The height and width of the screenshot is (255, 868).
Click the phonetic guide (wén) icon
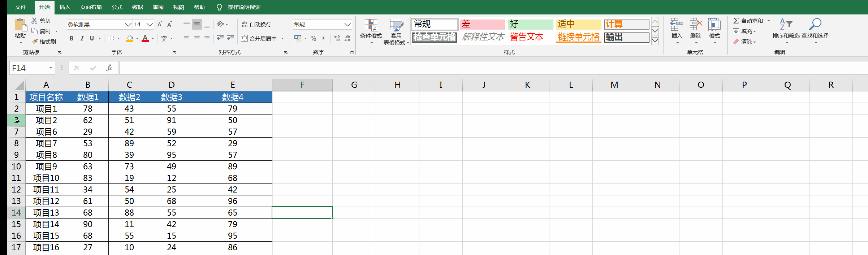(x=164, y=38)
